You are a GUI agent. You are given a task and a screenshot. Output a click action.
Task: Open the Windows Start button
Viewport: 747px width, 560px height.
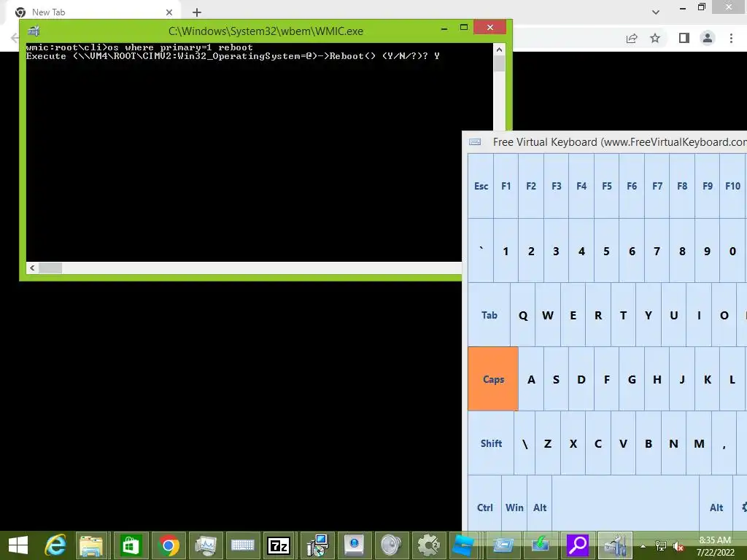18,545
